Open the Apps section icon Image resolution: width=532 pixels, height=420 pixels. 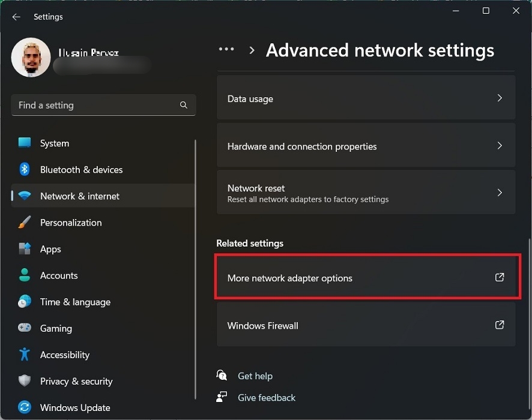(x=24, y=249)
